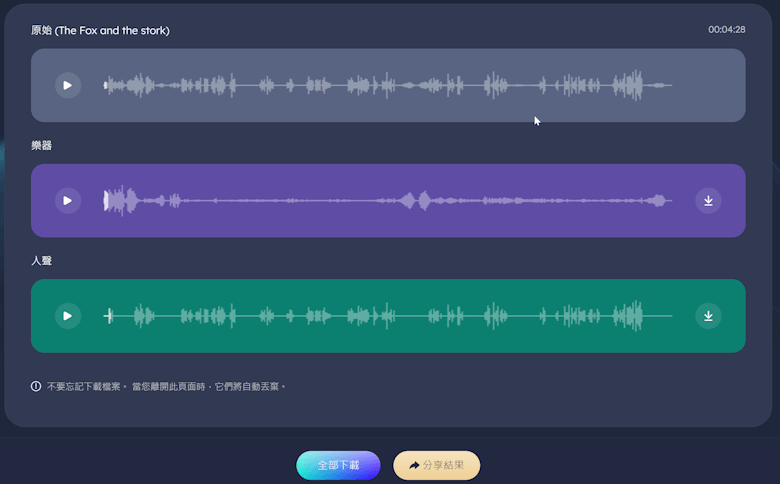780x484 pixels.
Task: Click the 全部下載 download all button
Action: click(x=338, y=466)
